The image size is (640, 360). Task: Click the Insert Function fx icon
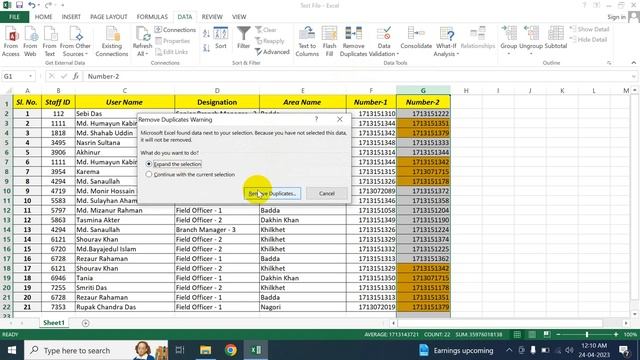[76, 76]
